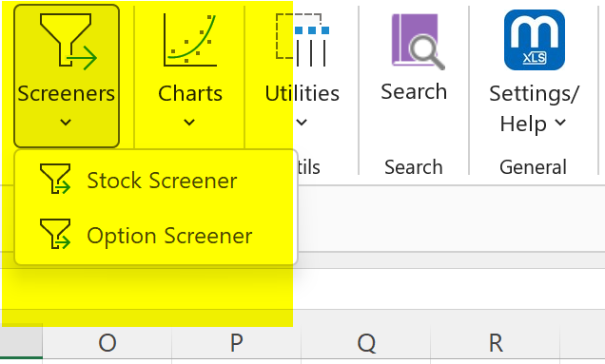Click the Search book magnifier icon

[418, 42]
